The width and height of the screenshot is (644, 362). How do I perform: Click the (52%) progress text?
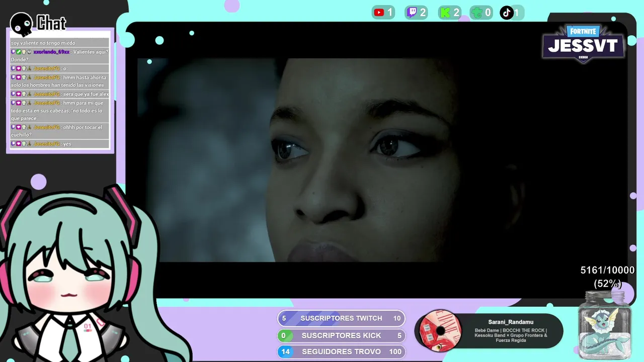(607, 284)
